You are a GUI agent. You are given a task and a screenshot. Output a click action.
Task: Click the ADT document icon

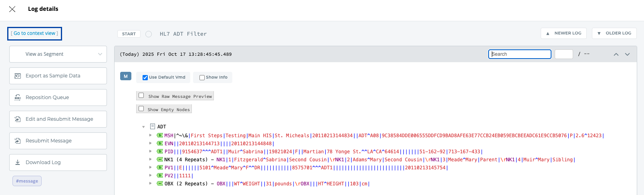(x=153, y=126)
